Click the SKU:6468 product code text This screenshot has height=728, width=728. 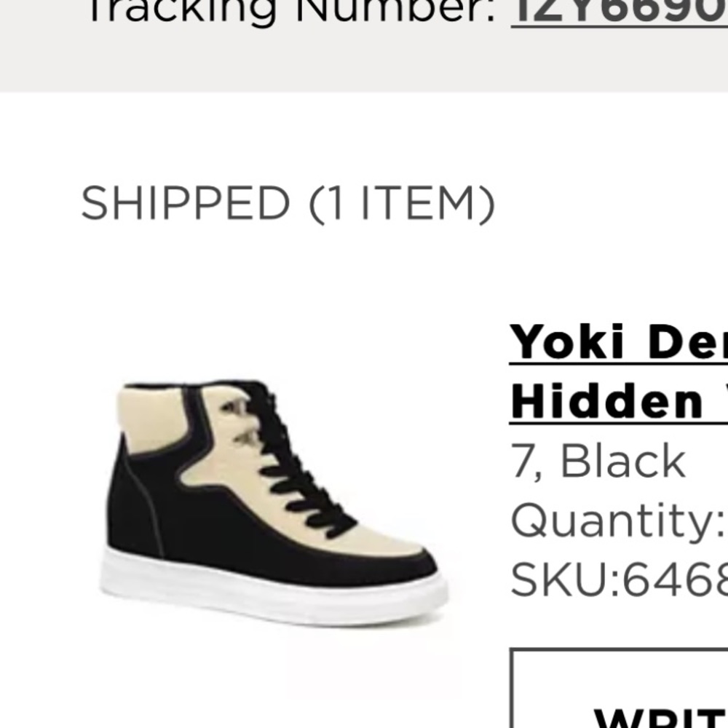click(x=618, y=580)
